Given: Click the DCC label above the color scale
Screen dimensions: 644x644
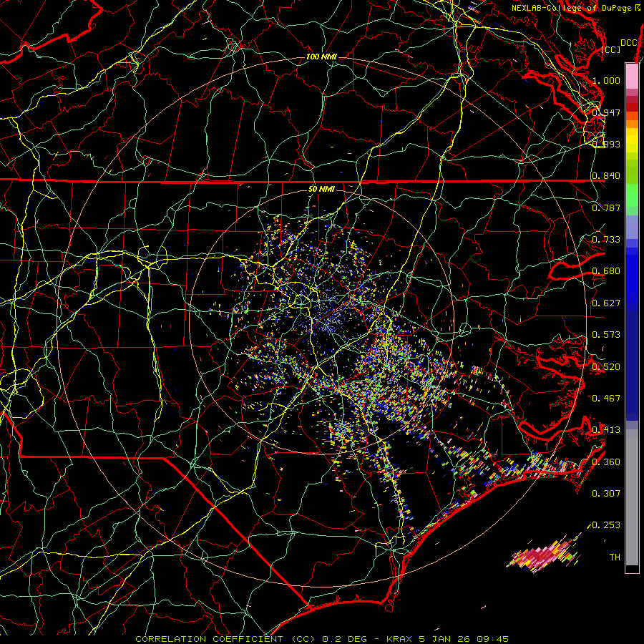Looking at the screenshot, I should pos(628,43).
